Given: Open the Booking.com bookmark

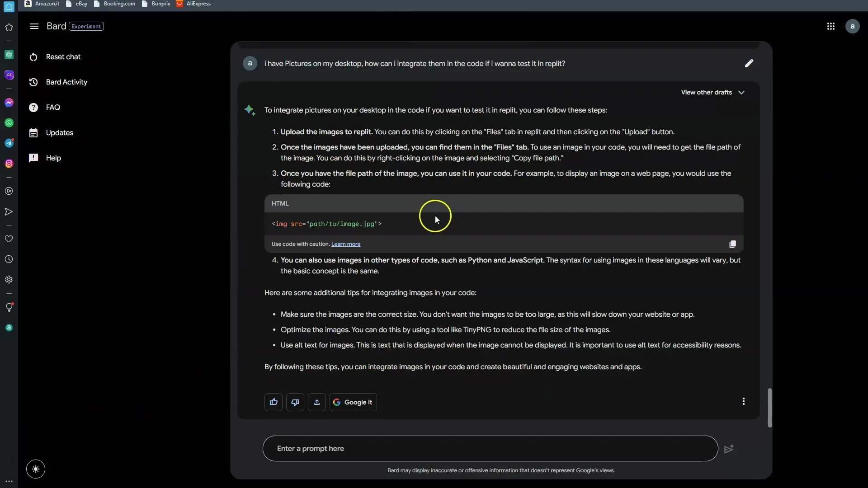Looking at the screenshot, I should [x=114, y=4].
